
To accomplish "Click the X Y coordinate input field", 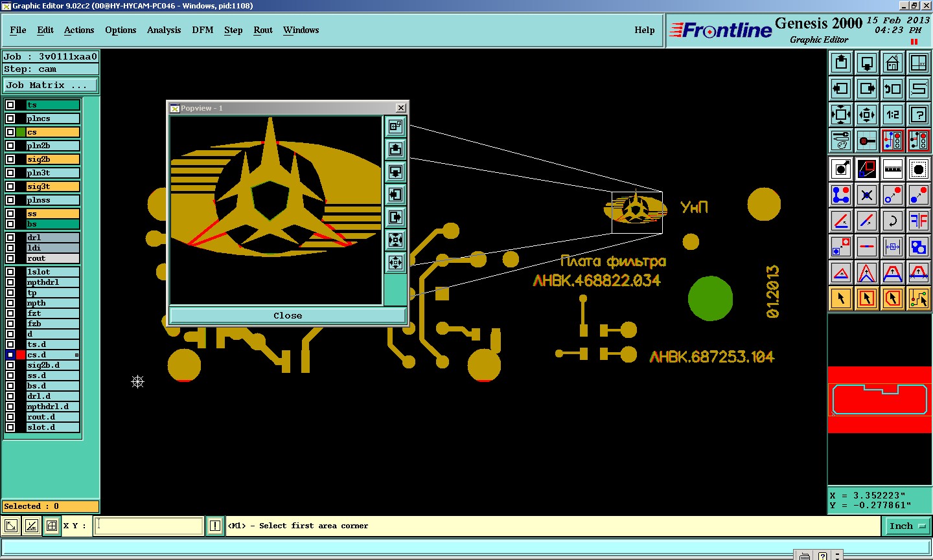I will point(149,526).
